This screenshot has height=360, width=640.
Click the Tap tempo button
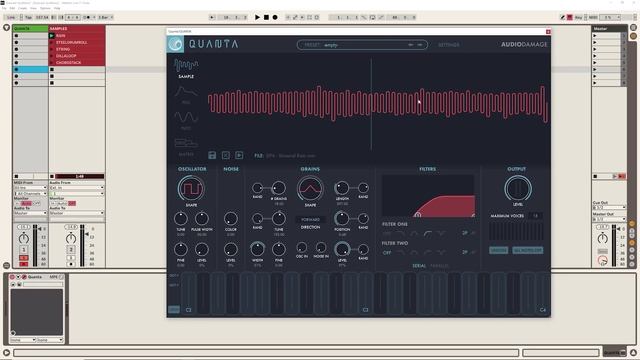coord(28,18)
